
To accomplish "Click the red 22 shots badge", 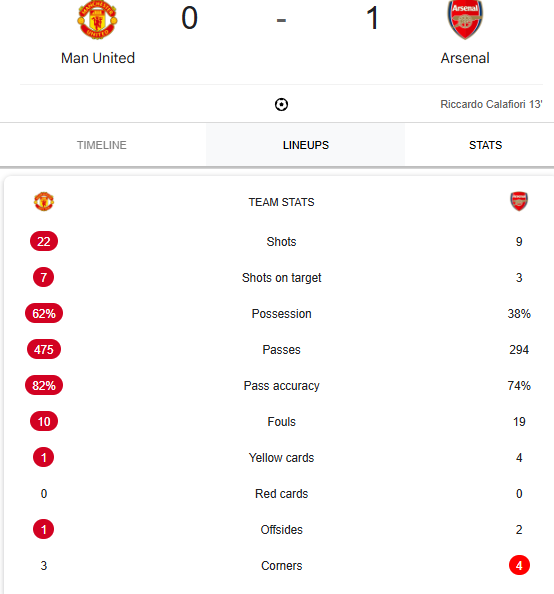I will [44, 241].
